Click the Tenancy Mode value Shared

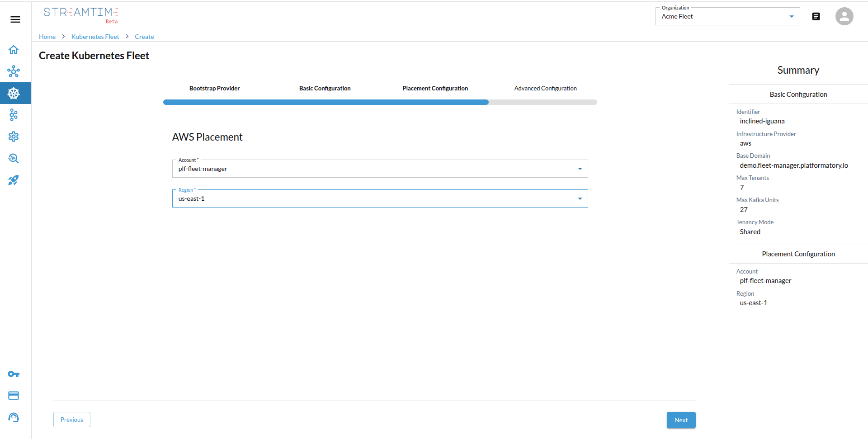750,232
